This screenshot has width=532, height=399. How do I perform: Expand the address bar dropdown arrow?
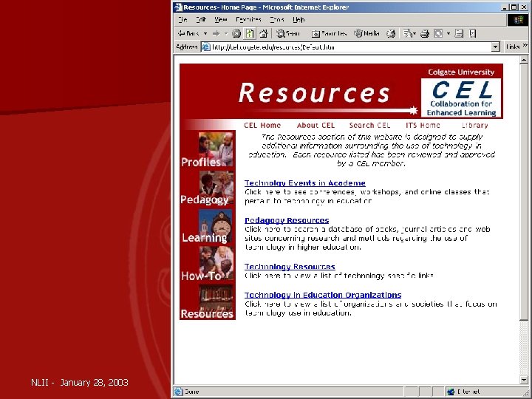[495, 47]
